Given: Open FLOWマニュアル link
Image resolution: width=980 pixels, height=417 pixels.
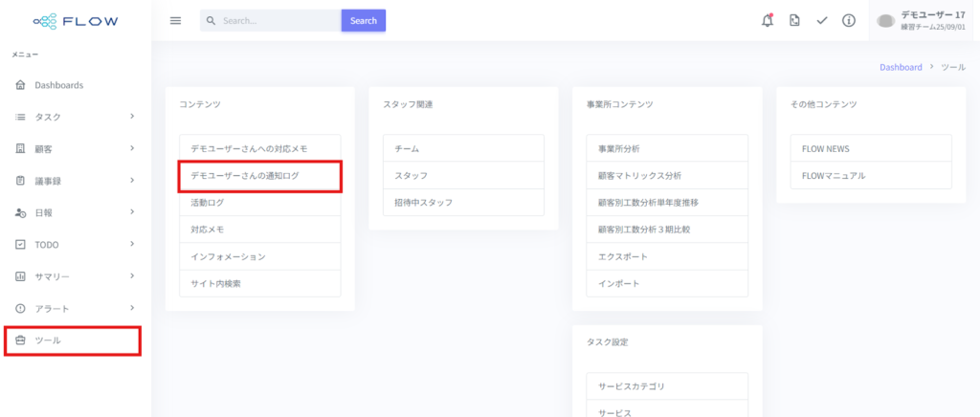Looking at the screenshot, I should tap(833, 176).
